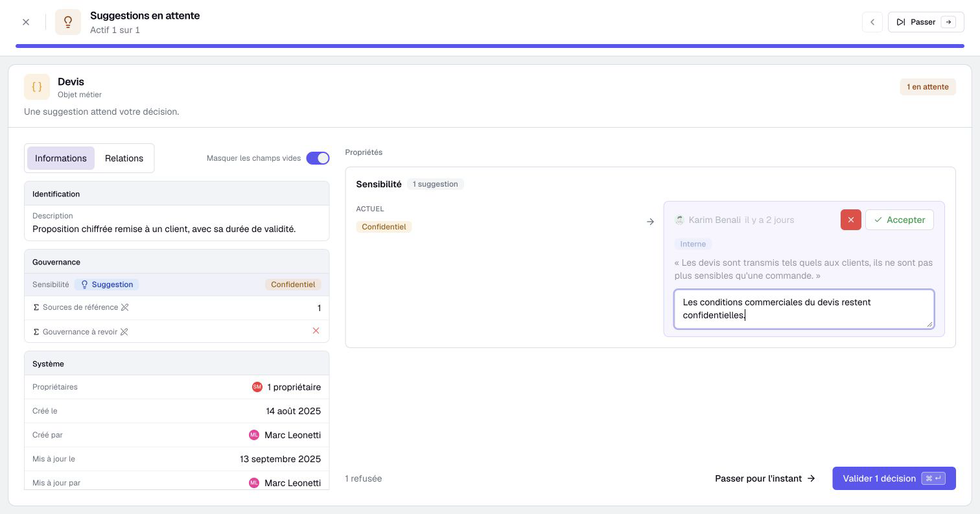Click the Suggestion lightbulb badge on Sensibilité
The width and height of the screenshot is (980, 514).
pyautogui.click(x=106, y=285)
